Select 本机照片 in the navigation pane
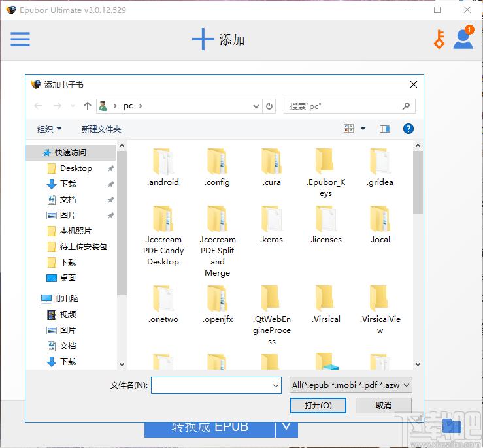Viewport: 483px width, 448px height. (75, 231)
